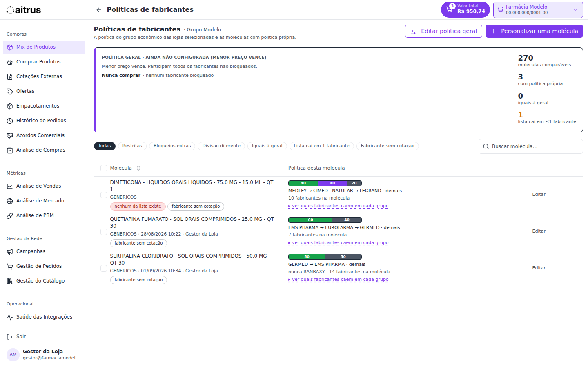
Task: Click DIMETICONA 'fabricante sem cotação' tag
Action: pyautogui.click(x=196, y=206)
